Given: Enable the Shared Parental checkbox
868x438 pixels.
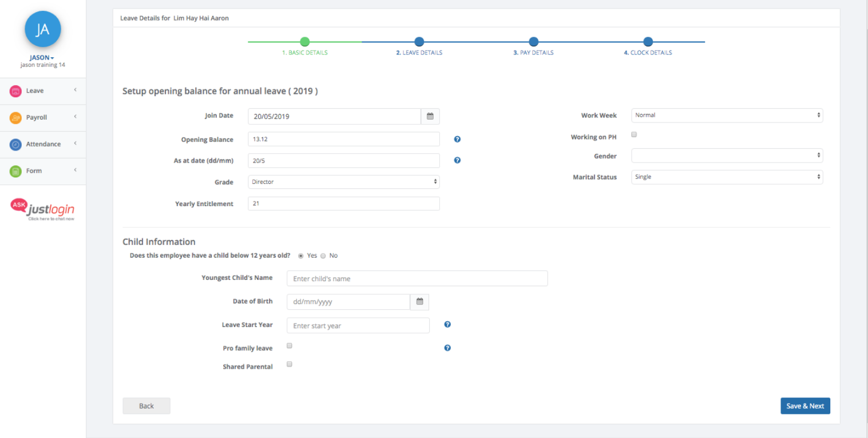Looking at the screenshot, I should [290, 364].
